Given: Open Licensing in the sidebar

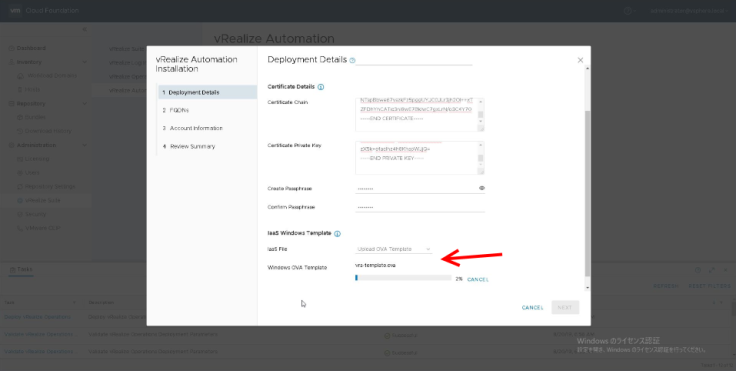Looking at the screenshot, I should pyautogui.click(x=37, y=159).
